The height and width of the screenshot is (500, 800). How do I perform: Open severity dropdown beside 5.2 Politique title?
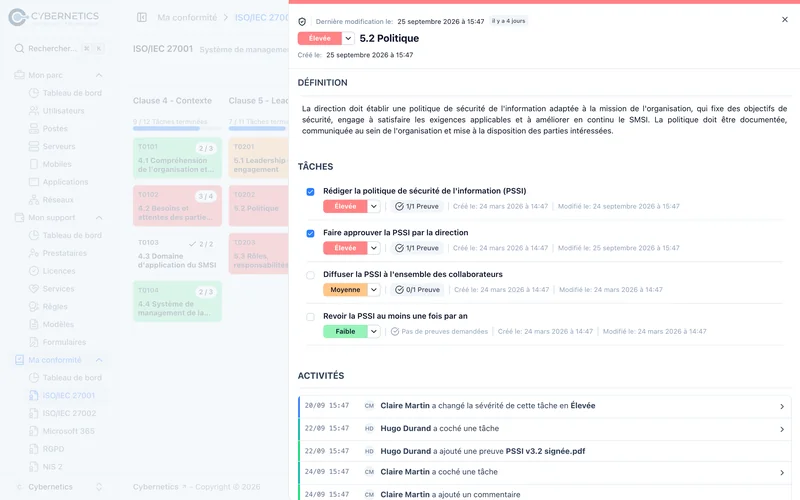point(348,38)
